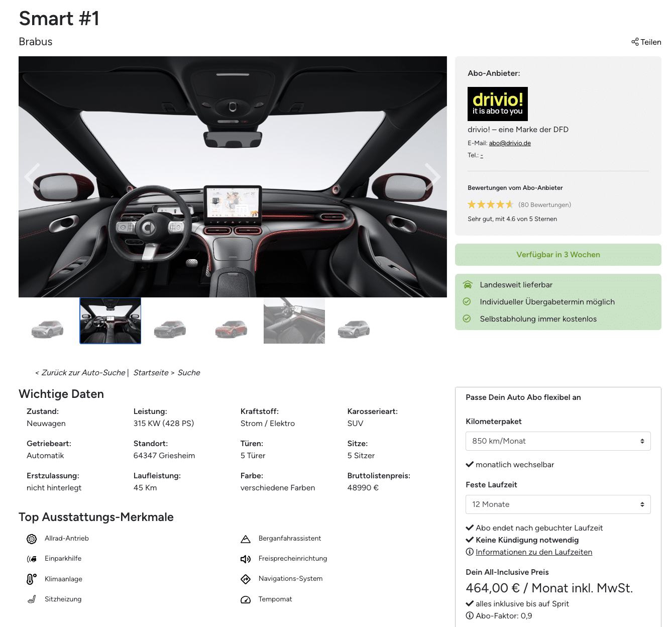Click the Teilen share label

coord(651,42)
